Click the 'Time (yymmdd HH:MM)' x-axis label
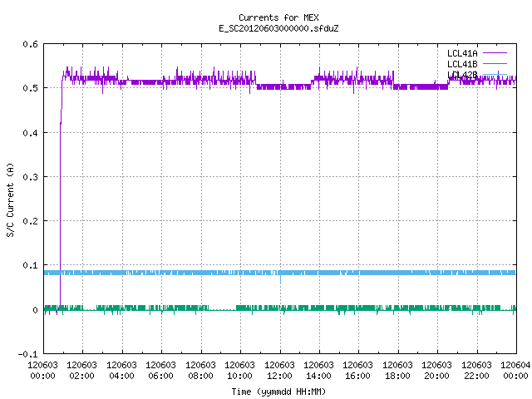Screen dimensions: 532x399 pyautogui.click(x=278, y=392)
